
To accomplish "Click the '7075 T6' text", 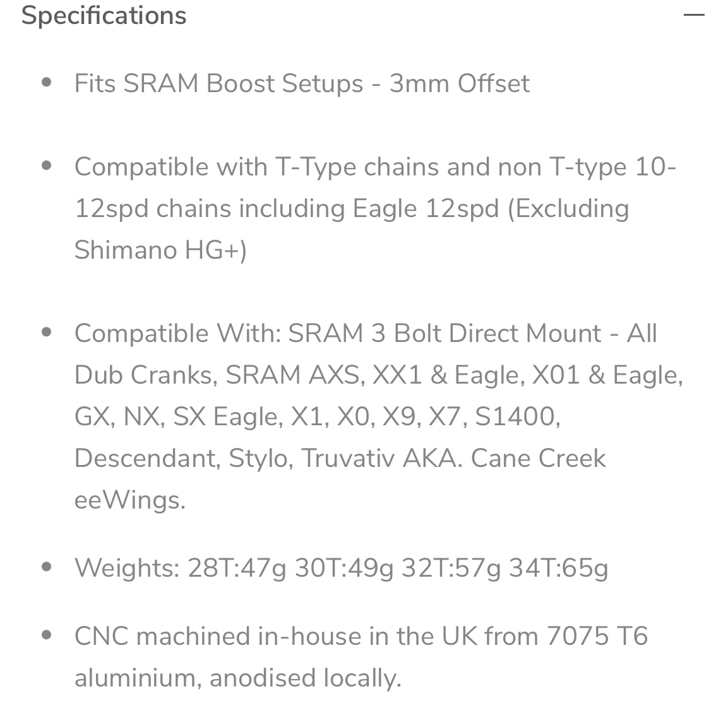I will click(x=597, y=636).
